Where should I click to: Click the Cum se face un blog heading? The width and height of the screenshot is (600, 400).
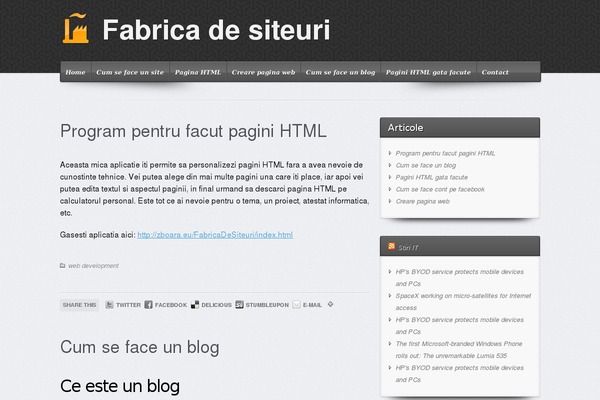tap(139, 347)
